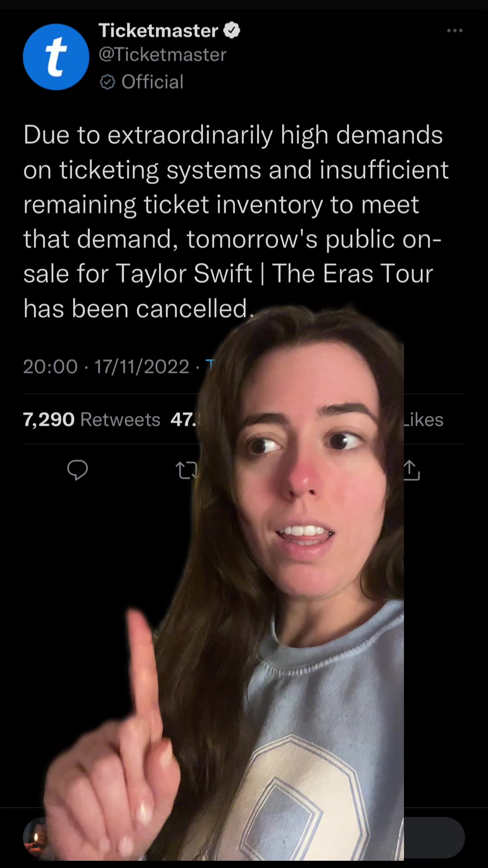The image size is (488, 868).
Task: Reply using the speech bubble icon
Action: tap(77, 470)
